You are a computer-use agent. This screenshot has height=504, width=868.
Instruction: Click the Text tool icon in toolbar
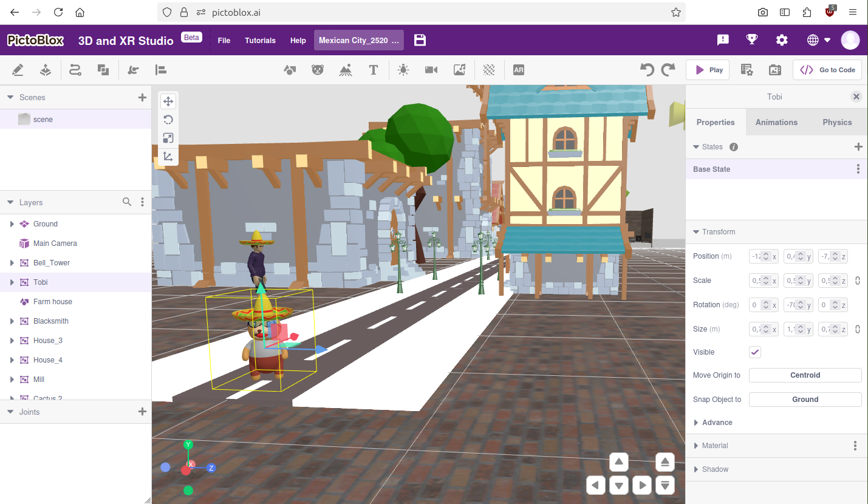(x=374, y=70)
